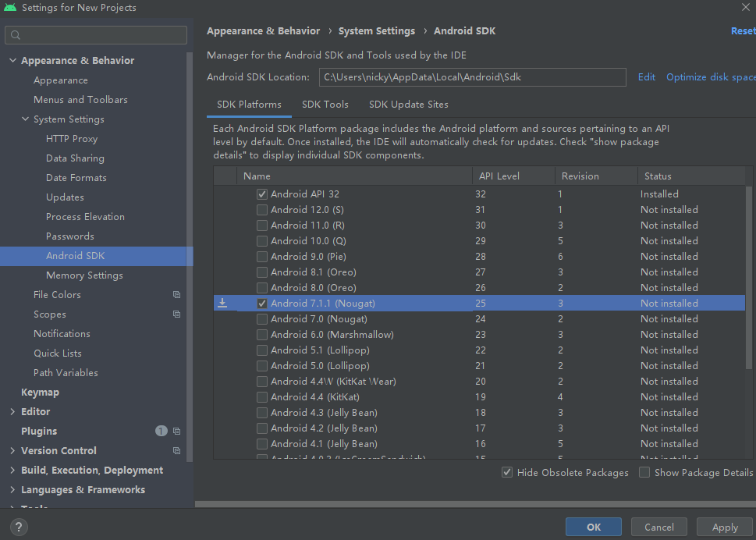Click the settings search input field

96,34
